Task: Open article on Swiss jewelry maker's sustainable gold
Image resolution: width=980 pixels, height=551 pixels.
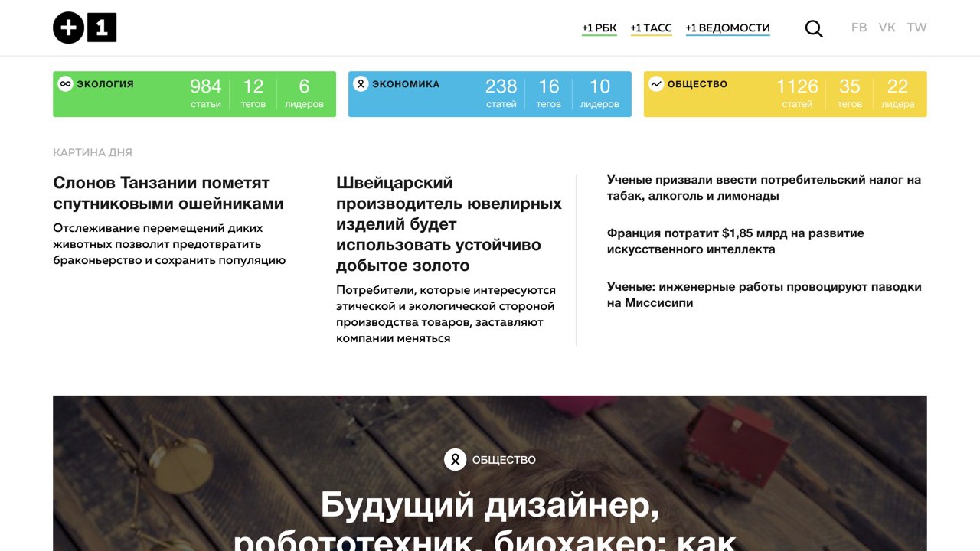Action: [449, 224]
